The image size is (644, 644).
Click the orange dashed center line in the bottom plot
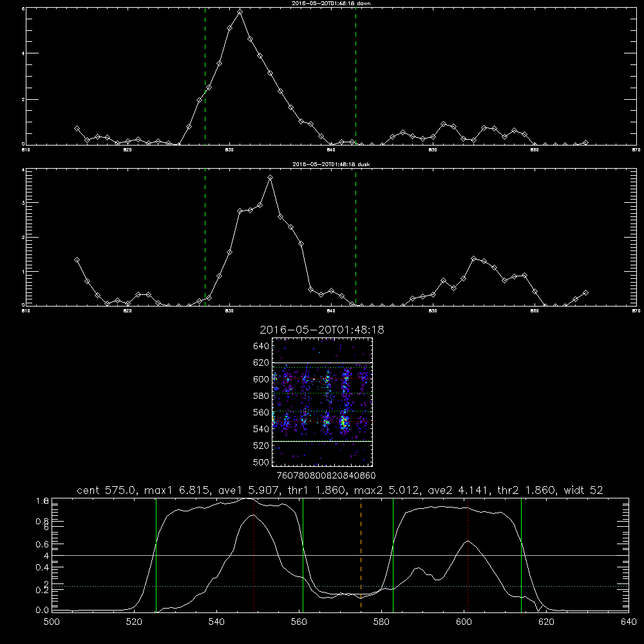point(361,555)
